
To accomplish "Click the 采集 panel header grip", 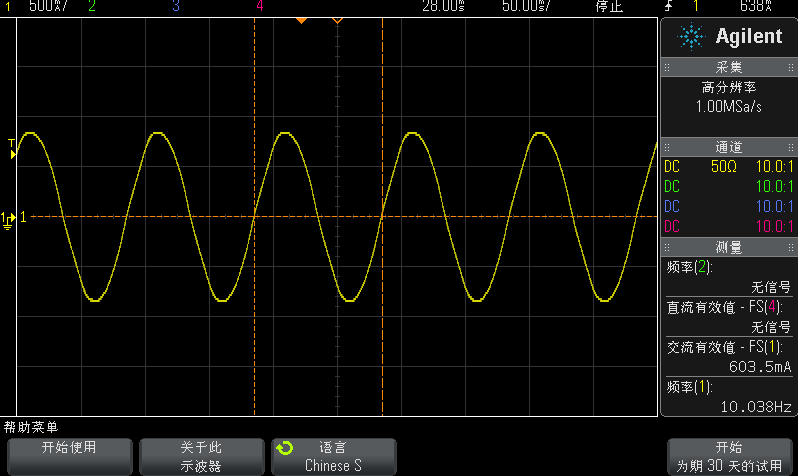I will coord(729,67).
